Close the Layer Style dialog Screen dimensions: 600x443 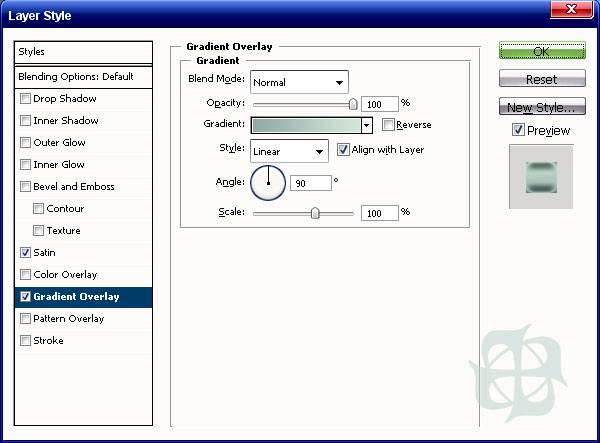point(571,9)
